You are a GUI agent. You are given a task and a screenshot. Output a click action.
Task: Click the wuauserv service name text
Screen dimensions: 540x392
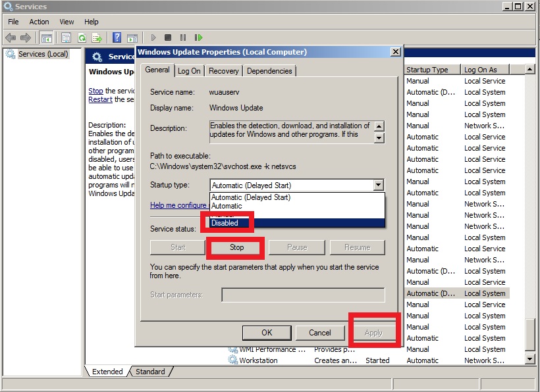click(x=224, y=92)
